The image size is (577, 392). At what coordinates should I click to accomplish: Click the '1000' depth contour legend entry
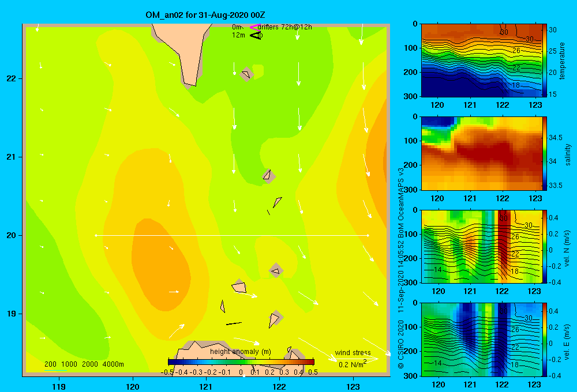click(69, 364)
